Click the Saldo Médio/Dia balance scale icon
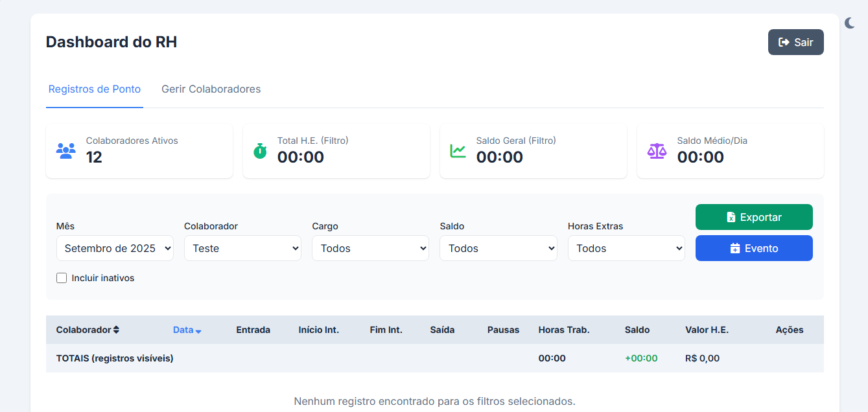868x412 pixels. pyautogui.click(x=657, y=151)
